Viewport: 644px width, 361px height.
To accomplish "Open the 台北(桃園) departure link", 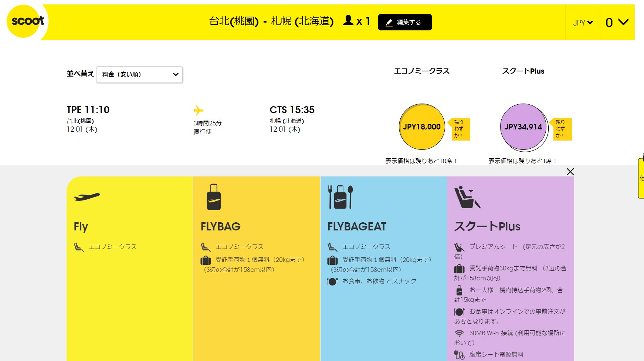I will pyautogui.click(x=234, y=21).
